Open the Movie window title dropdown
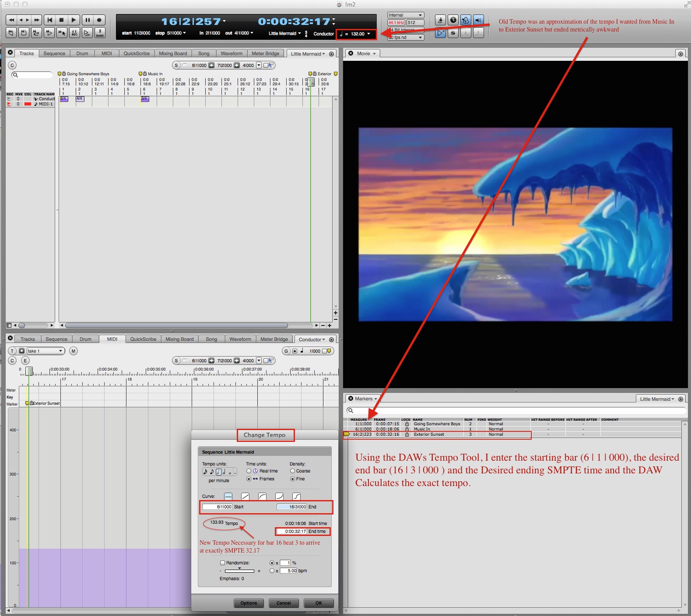Viewport: 691px width, 616px height. point(366,53)
